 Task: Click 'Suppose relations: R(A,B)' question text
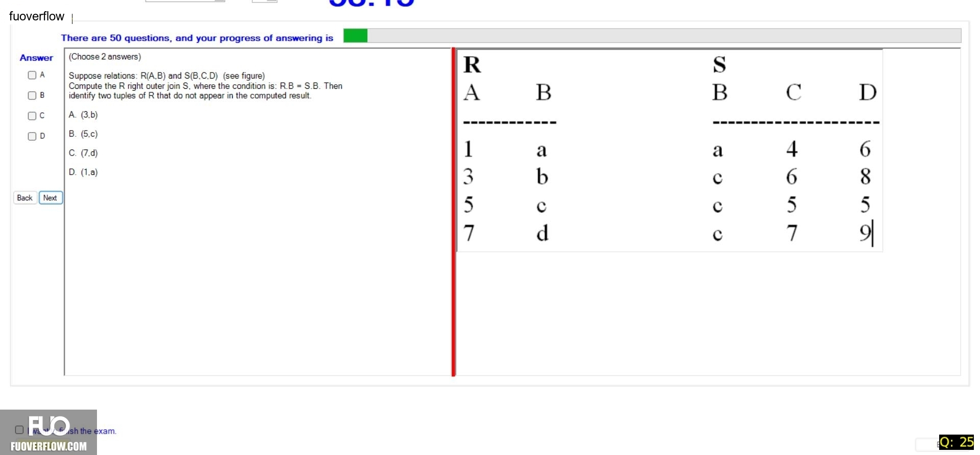167,76
